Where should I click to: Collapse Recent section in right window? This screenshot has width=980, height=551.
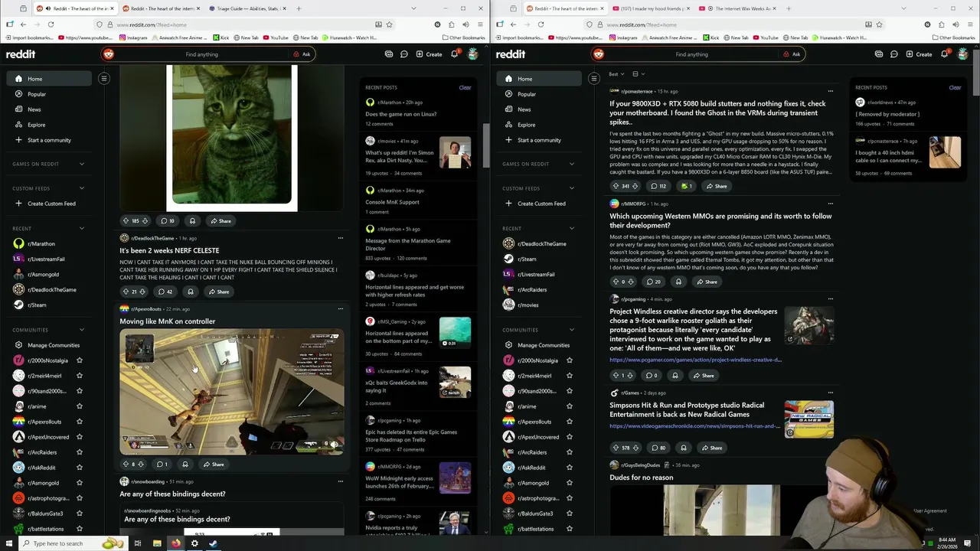571,228
